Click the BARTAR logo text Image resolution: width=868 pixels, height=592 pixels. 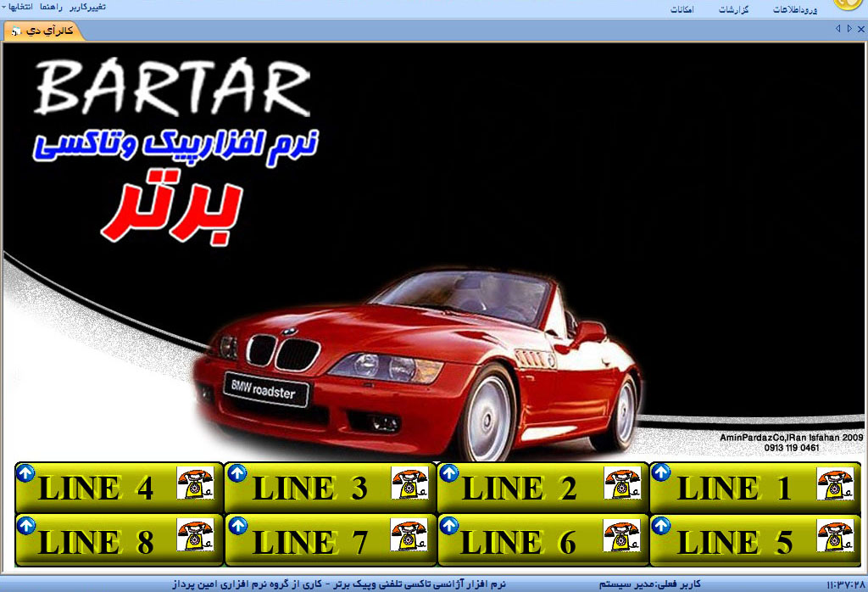[173, 87]
